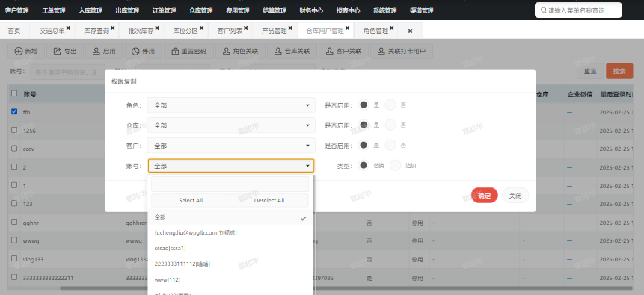Close the 交运总单 tab
The image size is (644, 295).
click(x=68, y=28)
